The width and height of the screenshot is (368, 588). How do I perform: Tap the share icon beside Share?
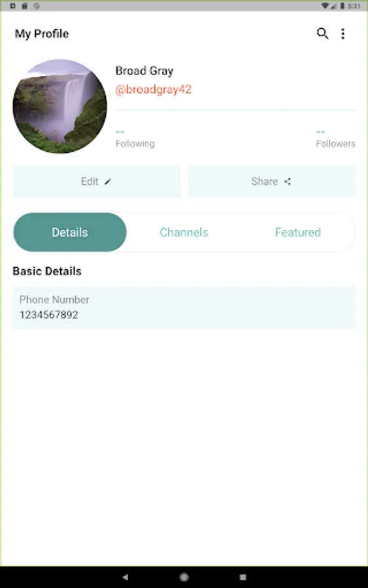[288, 182]
